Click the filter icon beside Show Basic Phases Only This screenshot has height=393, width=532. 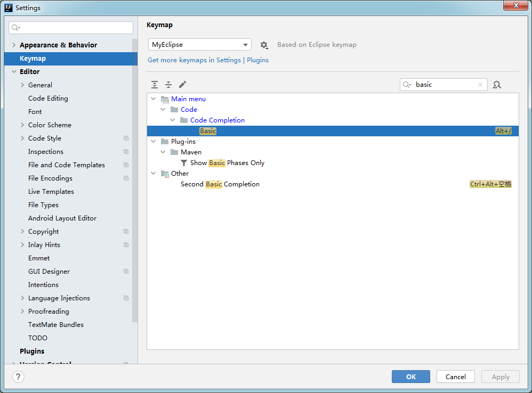[x=184, y=163]
